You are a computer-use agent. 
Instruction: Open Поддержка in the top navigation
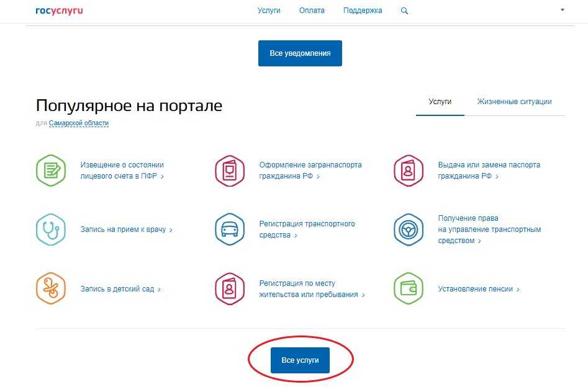click(363, 11)
